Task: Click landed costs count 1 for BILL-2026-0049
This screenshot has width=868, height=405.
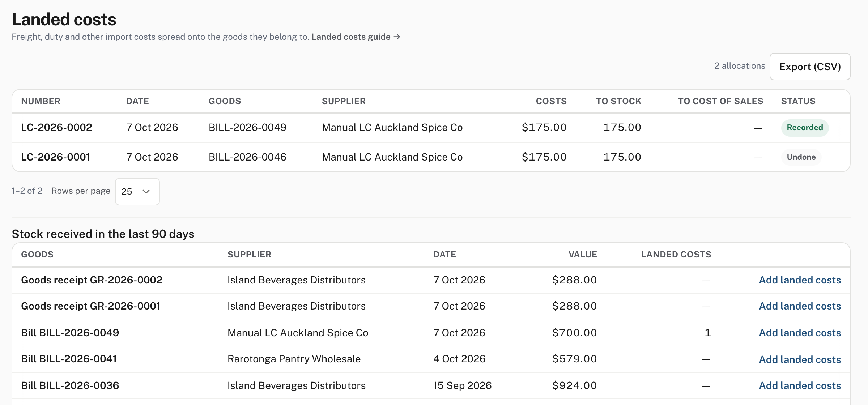Action: tap(708, 333)
